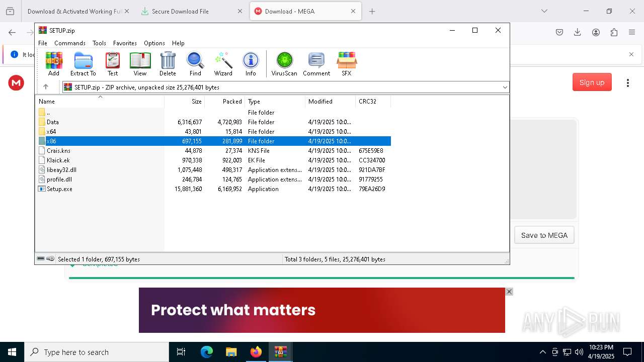644x362 pixels.
Task: Open the Extract To tool
Action: coord(83,64)
